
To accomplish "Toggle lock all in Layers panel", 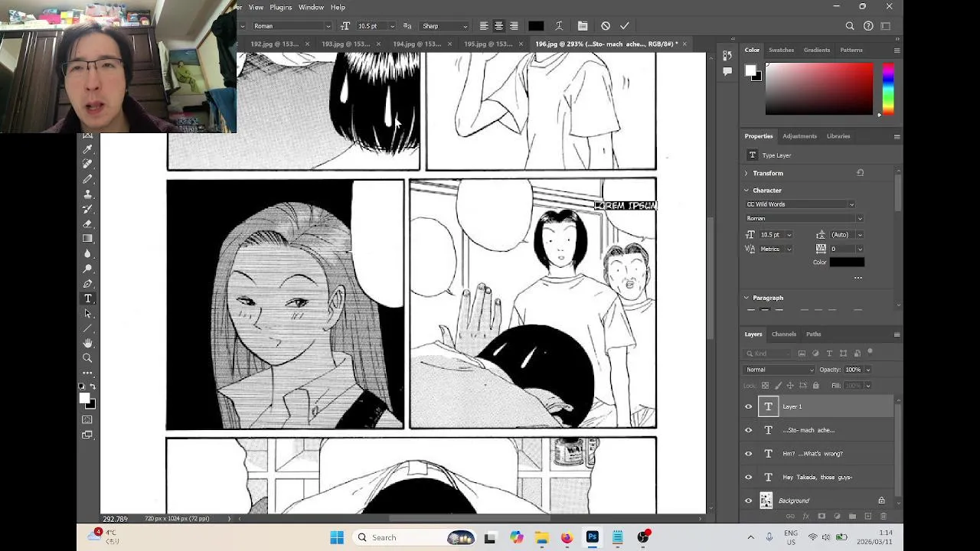I will point(815,386).
